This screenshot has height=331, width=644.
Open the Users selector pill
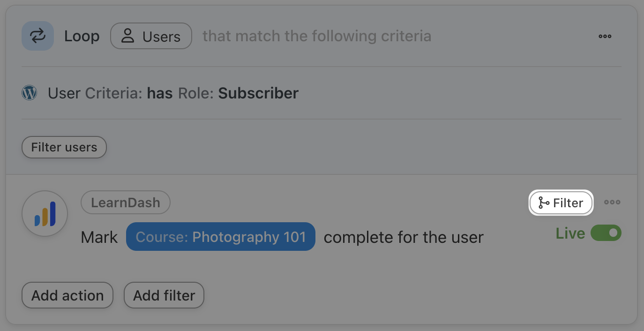tap(151, 36)
